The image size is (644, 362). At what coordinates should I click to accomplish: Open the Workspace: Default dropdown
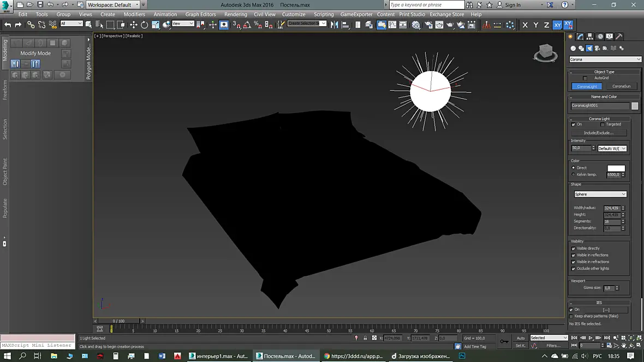tap(113, 5)
